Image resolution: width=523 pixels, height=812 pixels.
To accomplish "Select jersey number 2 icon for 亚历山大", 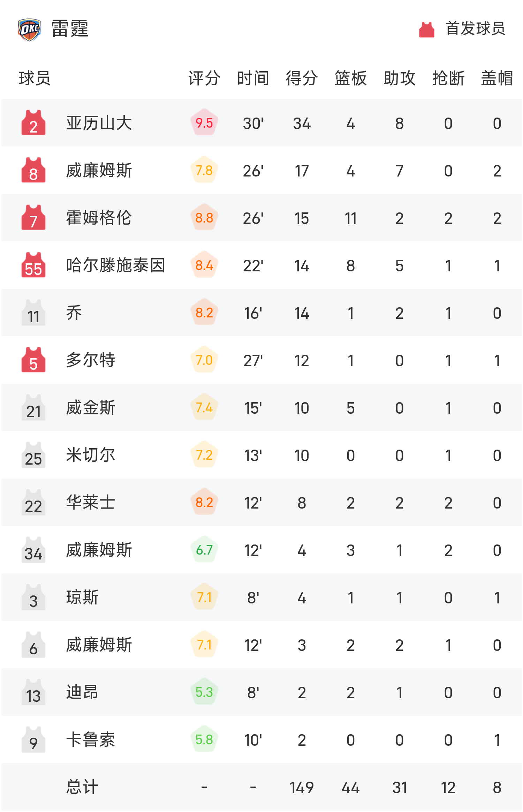I will coord(33,123).
